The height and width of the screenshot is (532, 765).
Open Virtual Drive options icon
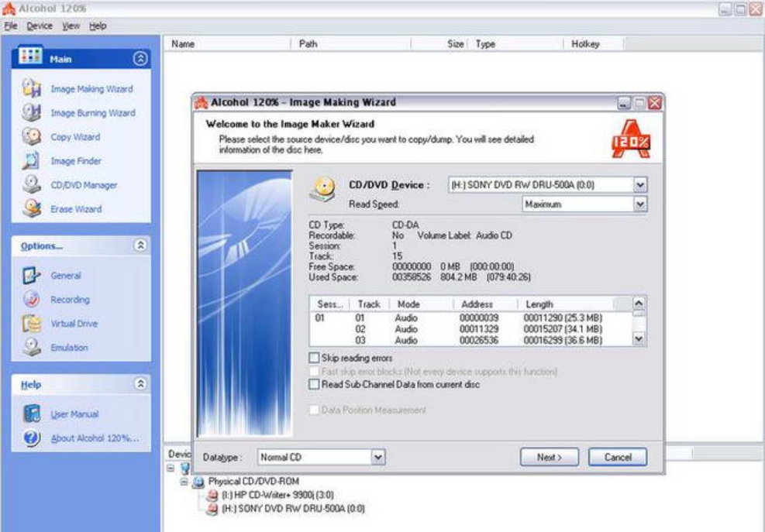pos(31,323)
